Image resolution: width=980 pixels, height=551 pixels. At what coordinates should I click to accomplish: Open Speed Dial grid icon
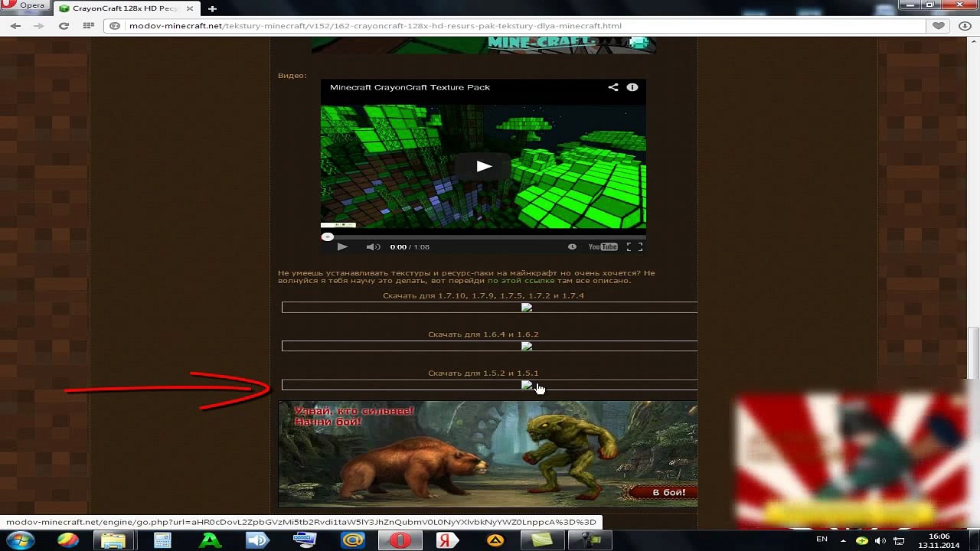[x=89, y=26]
